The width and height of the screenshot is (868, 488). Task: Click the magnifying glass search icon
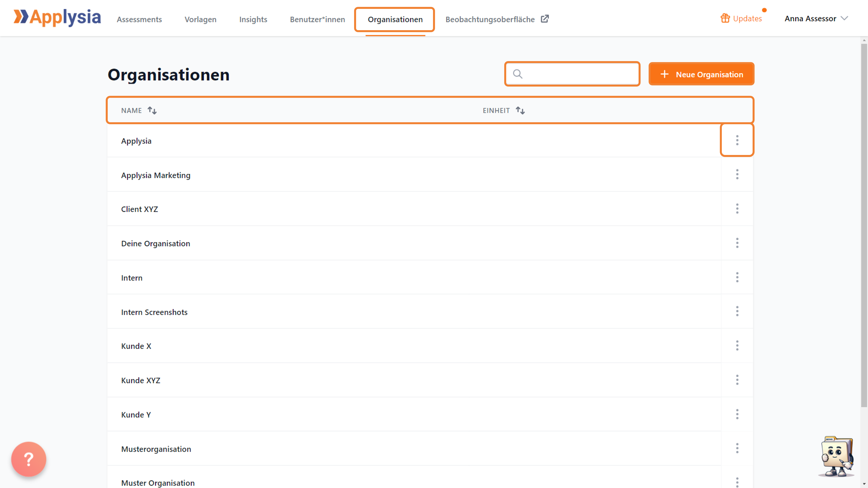coord(518,74)
